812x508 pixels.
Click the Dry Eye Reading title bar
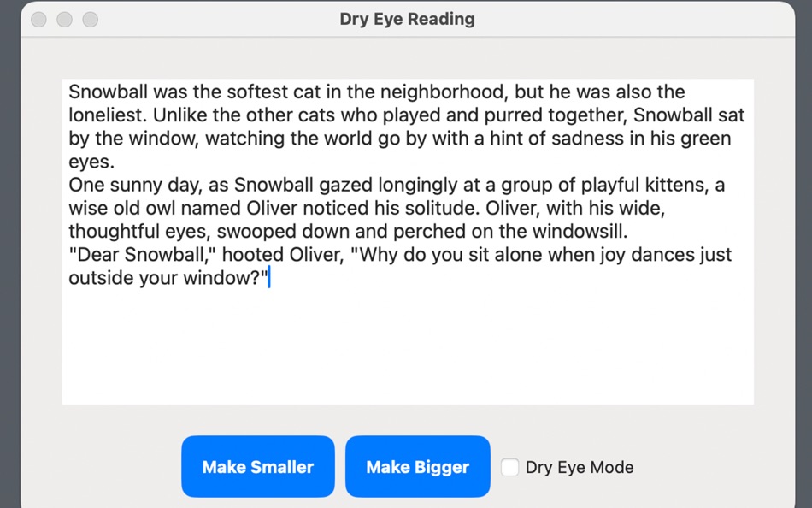407,18
